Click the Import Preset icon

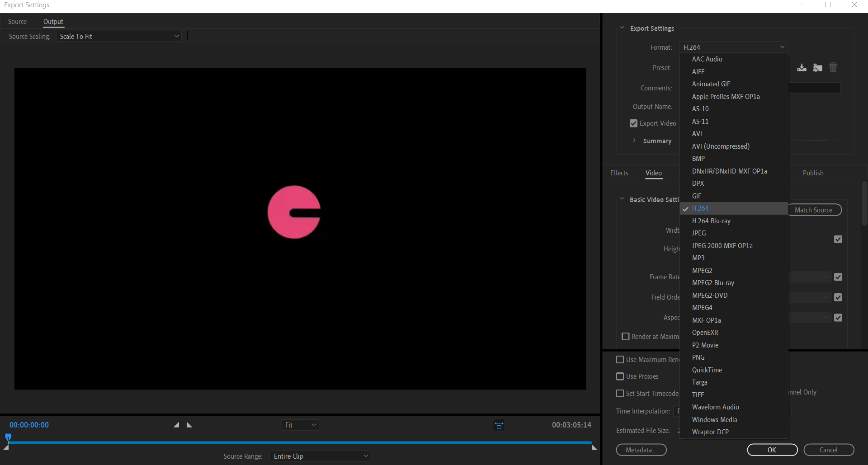(x=817, y=68)
